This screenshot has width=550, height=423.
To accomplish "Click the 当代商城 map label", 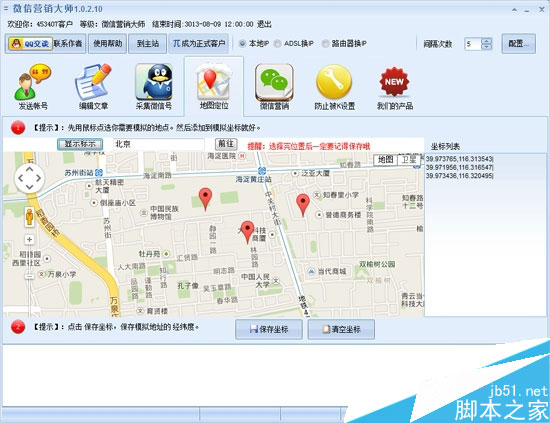I will (x=331, y=271).
